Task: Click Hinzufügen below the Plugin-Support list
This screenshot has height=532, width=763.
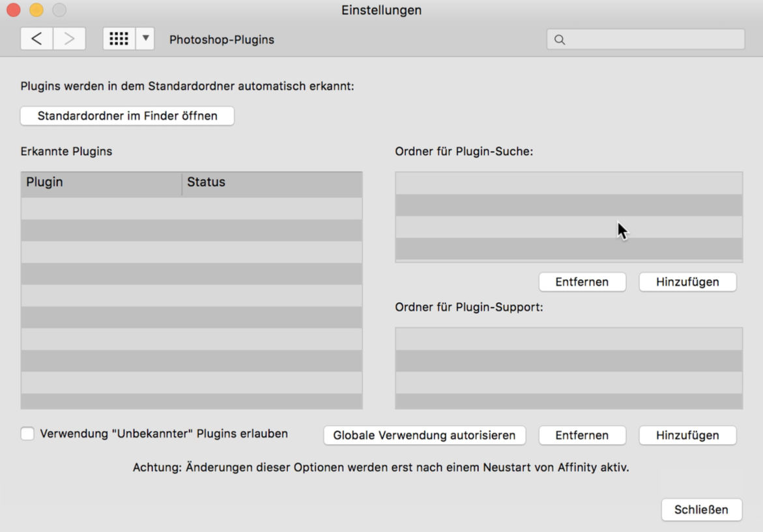Action: pyautogui.click(x=687, y=435)
